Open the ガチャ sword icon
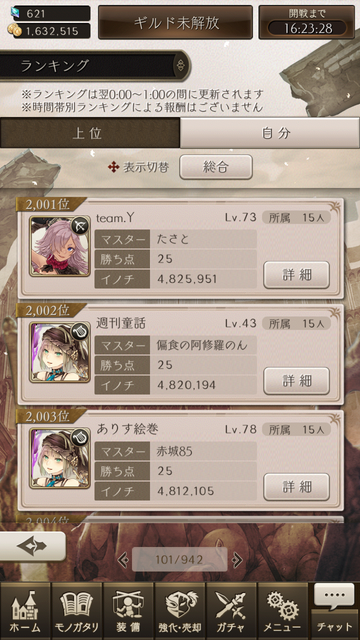 pos(231,611)
